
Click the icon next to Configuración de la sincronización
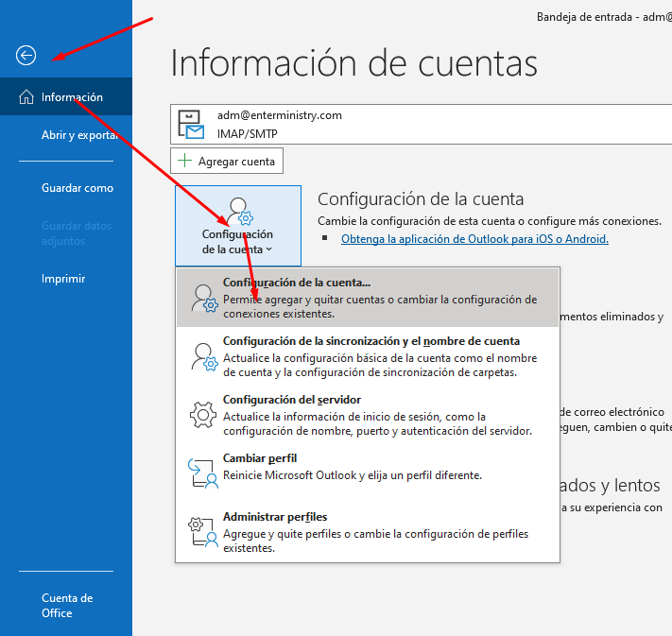click(x=202, y=357)
